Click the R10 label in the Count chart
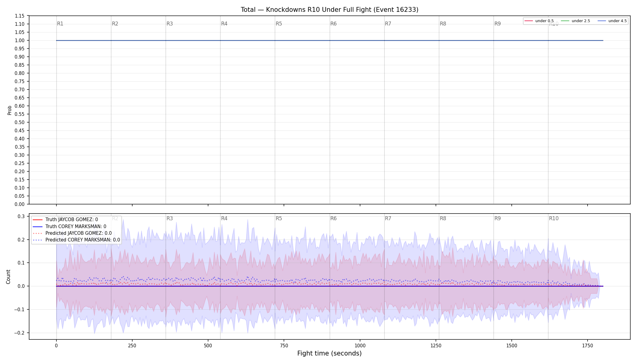 tap(554, 218)
